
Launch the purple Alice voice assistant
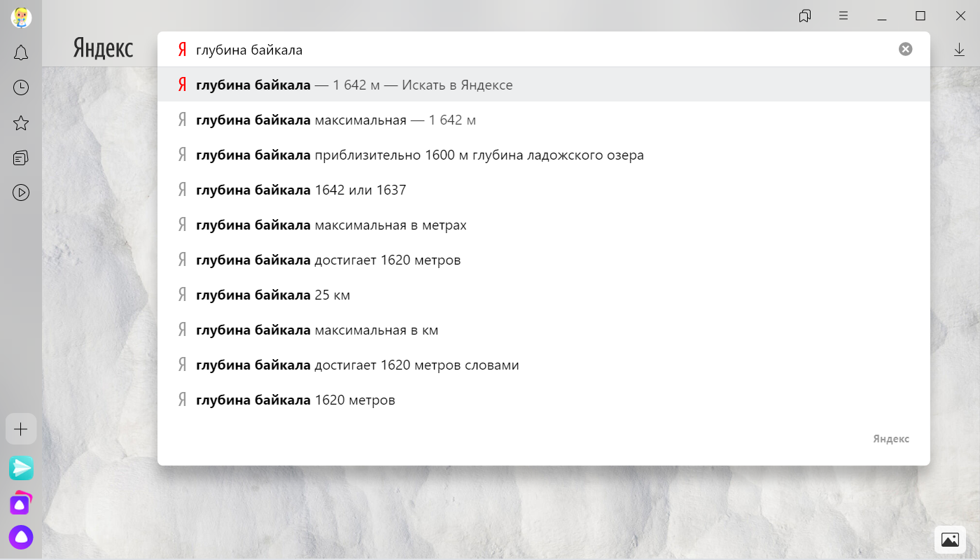coord(21,537)
